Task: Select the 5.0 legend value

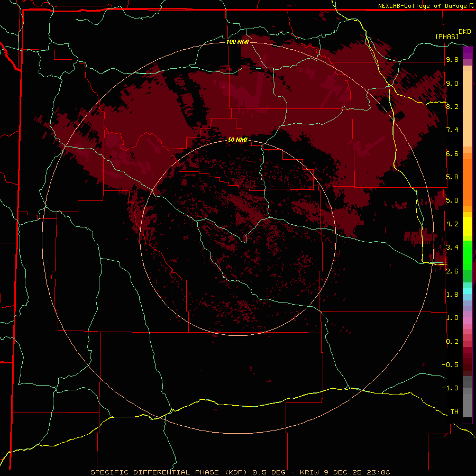Action: tap(452, 200)
